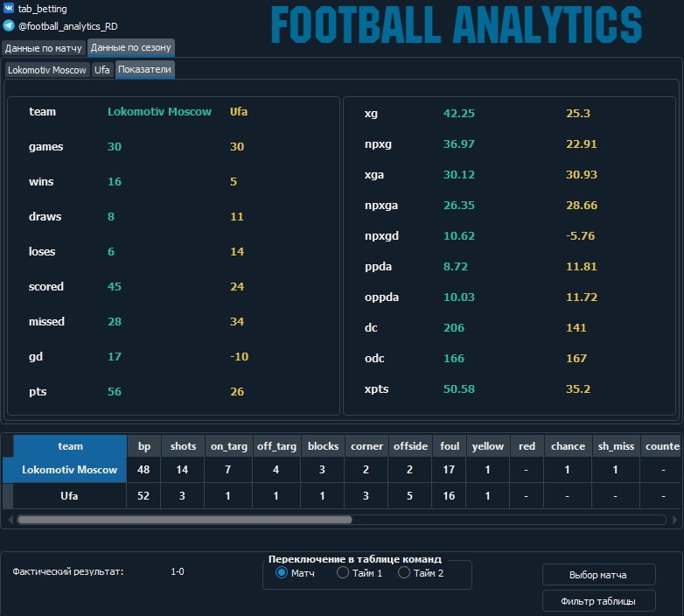Open the Ufa sub-tab
The image size is (684, 616).
click(x=102, y=70)
